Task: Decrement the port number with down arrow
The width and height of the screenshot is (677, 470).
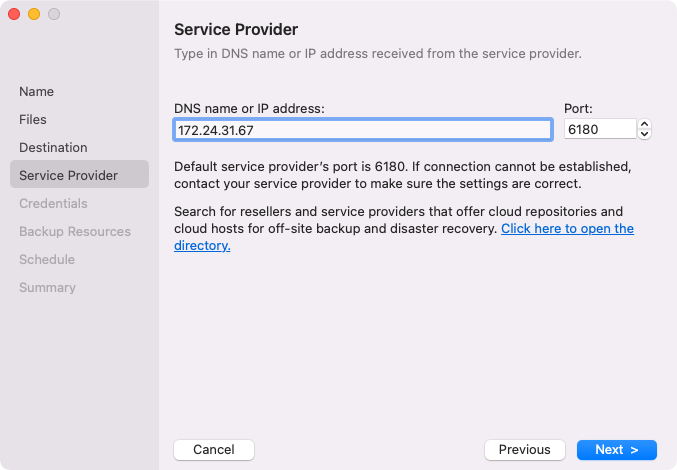Action: click(645, 134)
